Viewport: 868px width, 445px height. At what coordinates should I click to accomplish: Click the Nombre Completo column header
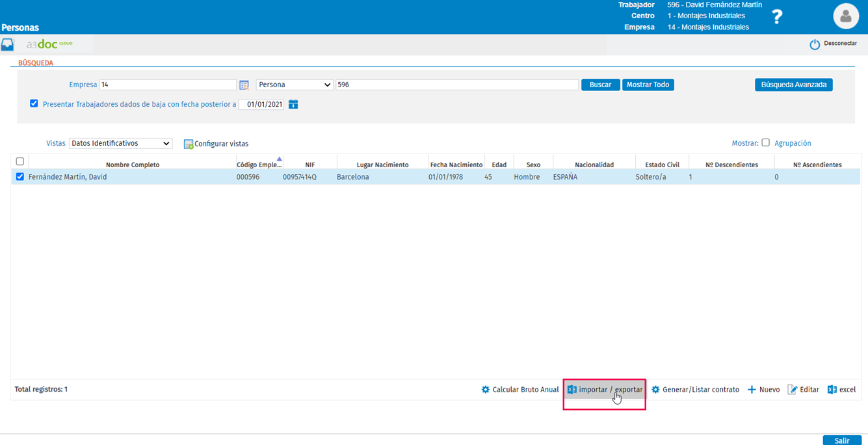click(133, 165)
